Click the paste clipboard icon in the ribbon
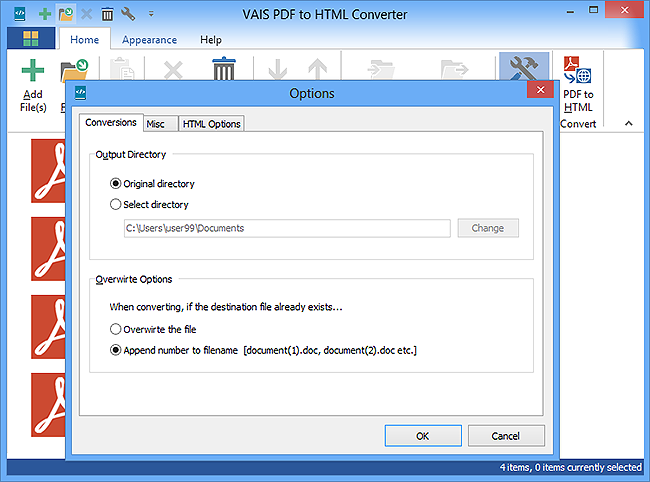The width and height of the screenshot is (650, 482). (122, 68)
